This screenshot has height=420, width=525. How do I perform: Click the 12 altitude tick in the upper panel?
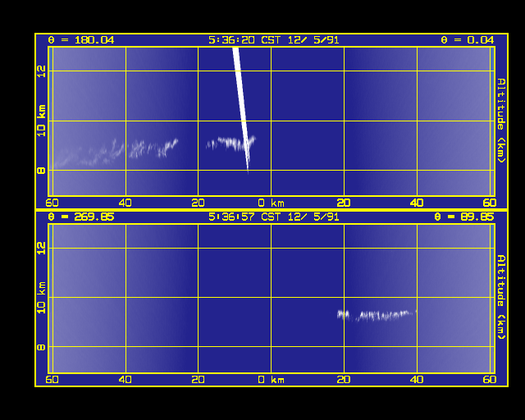point(41,71)
